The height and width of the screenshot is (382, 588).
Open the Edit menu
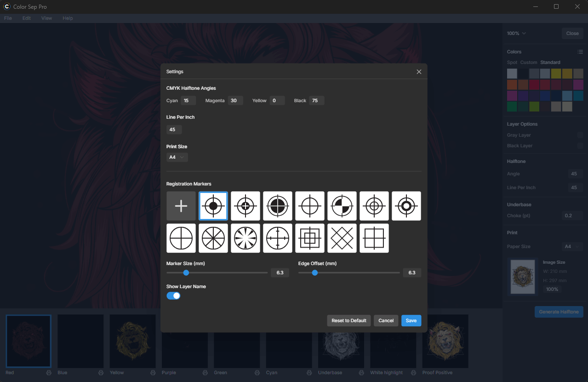(x=27, y=18)
